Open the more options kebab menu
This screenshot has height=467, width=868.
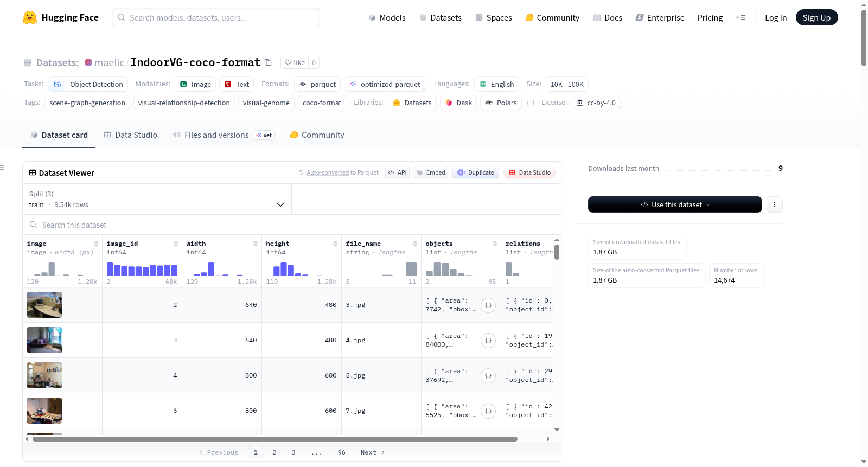pyautogui.click(x=774, y=204)
